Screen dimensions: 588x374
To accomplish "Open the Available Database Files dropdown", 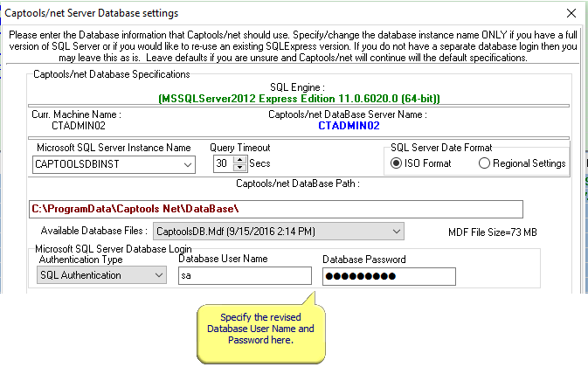I will [397, 232].
